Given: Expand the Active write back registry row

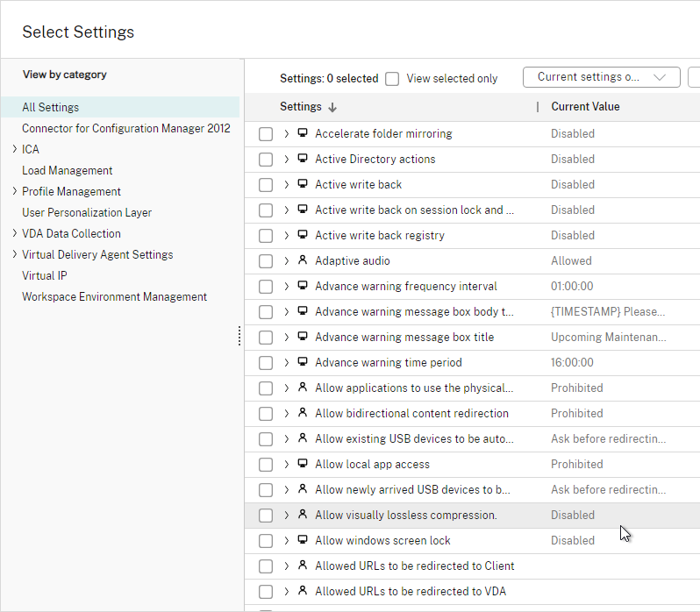Looking at the screenshot, I should coord(286,236).
